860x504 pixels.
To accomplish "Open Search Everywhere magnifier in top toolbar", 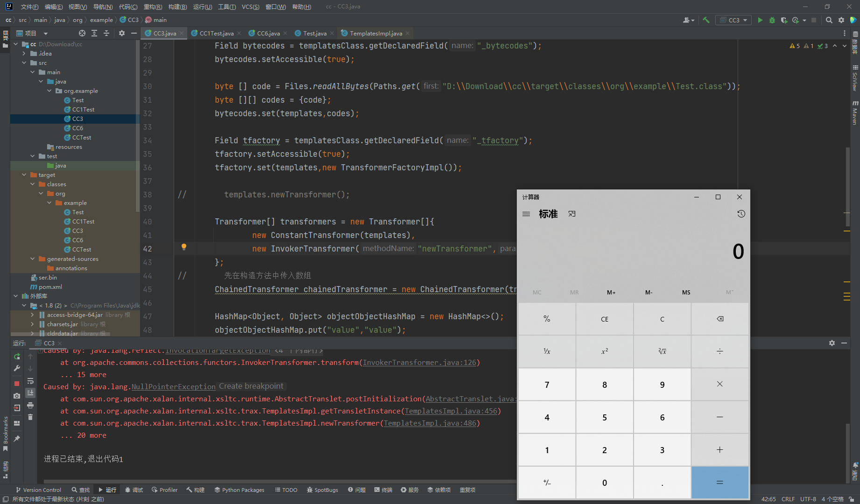I will [829, 20].
